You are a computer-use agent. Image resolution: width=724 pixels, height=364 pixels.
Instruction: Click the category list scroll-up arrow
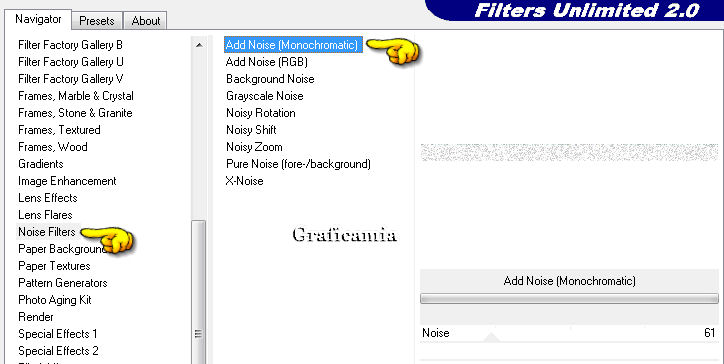(x=199, y=45)
